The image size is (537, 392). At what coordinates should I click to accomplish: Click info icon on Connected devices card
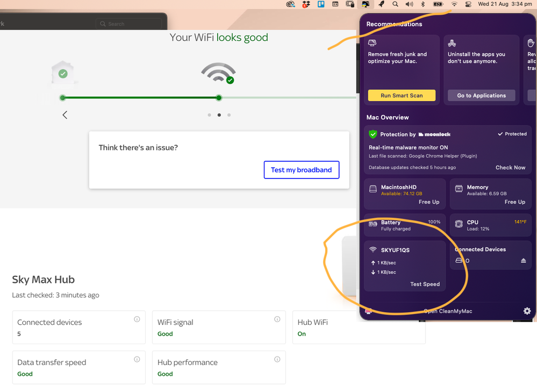point(137,319)
